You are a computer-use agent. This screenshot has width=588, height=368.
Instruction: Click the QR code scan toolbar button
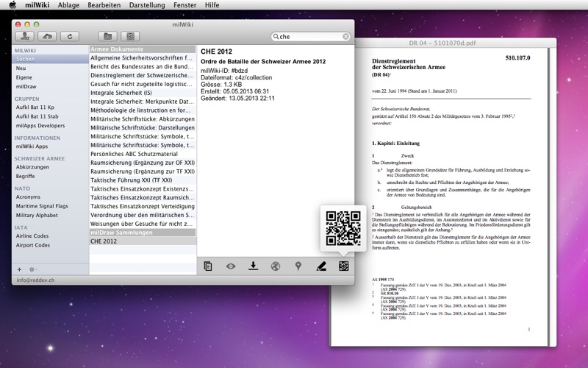(130, 36)
